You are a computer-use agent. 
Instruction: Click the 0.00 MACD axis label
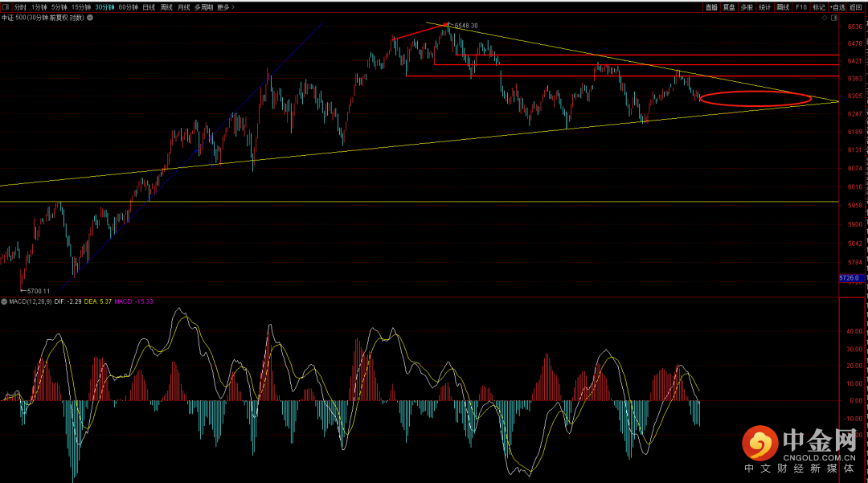[856, 400]
